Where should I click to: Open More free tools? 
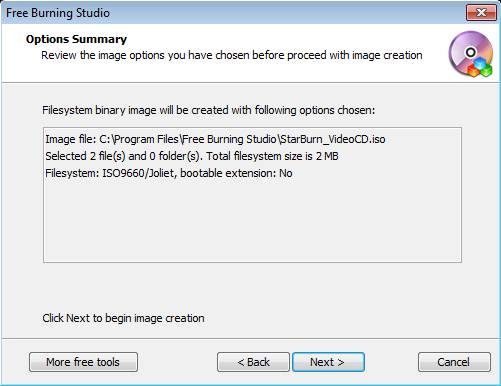click(x=83, y=362)
